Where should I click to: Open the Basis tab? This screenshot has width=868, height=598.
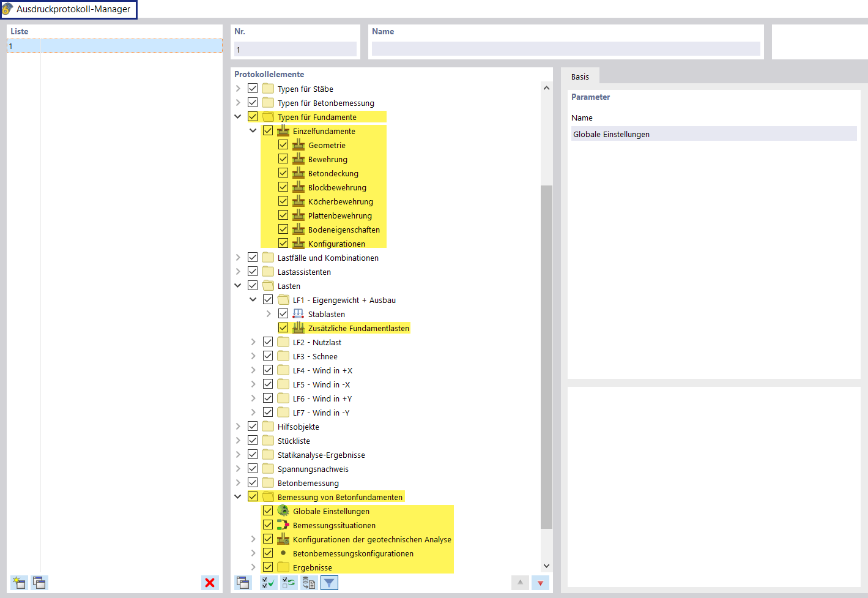pyautogui.click(x=580, y=77)
